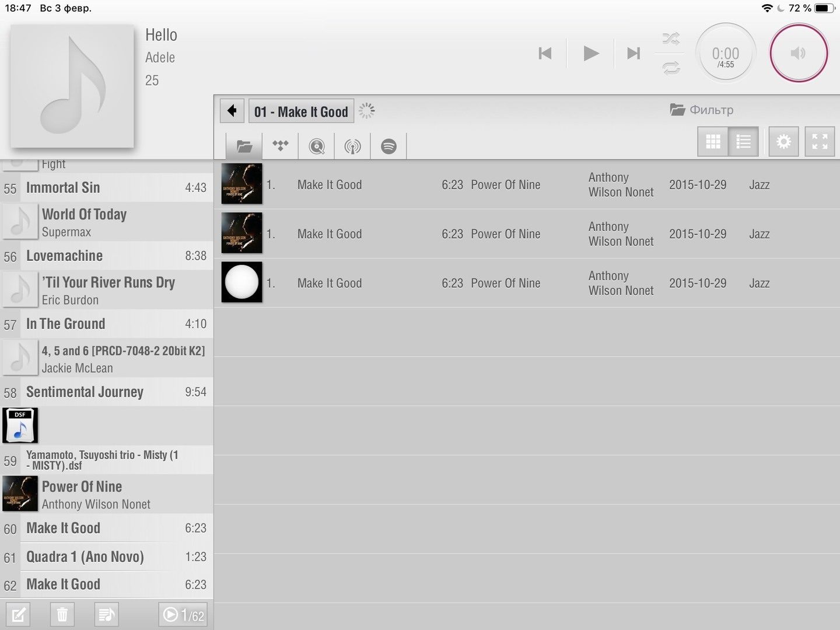The width and height of the screenshot is (840, 630).
Task: Select the folder library tab
Action: (x=244, y=146)
